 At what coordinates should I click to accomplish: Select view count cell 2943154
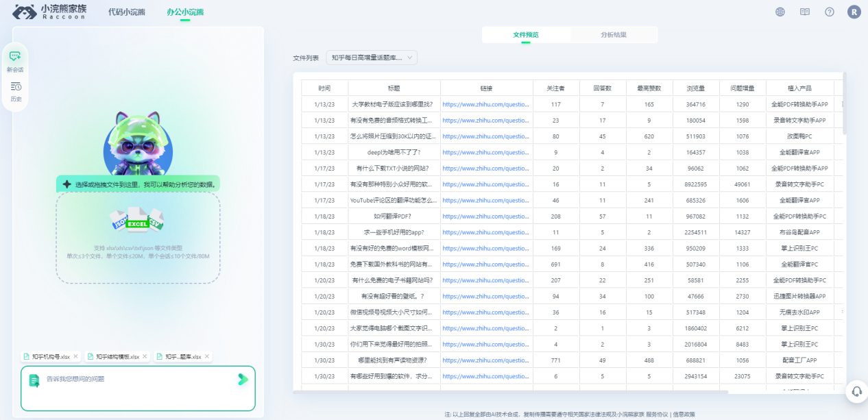coord(695,376)
